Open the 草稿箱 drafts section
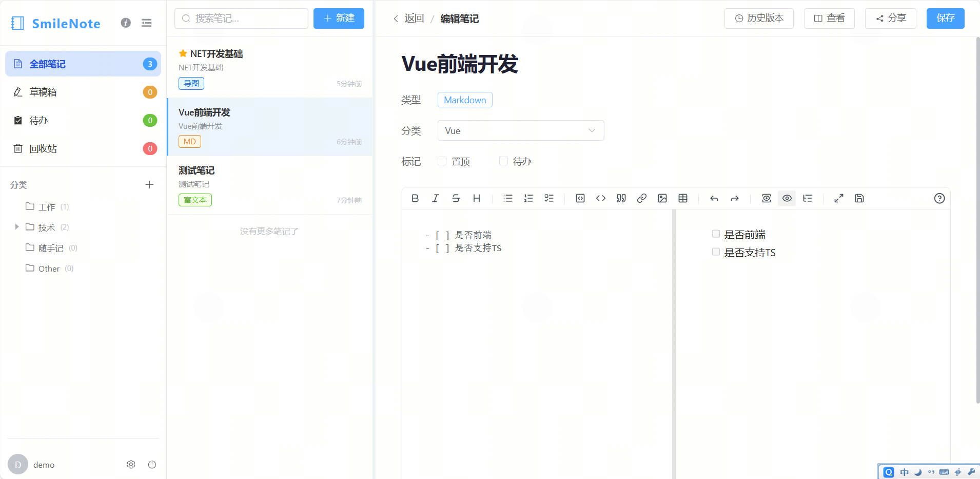 [x=83, y=92]
